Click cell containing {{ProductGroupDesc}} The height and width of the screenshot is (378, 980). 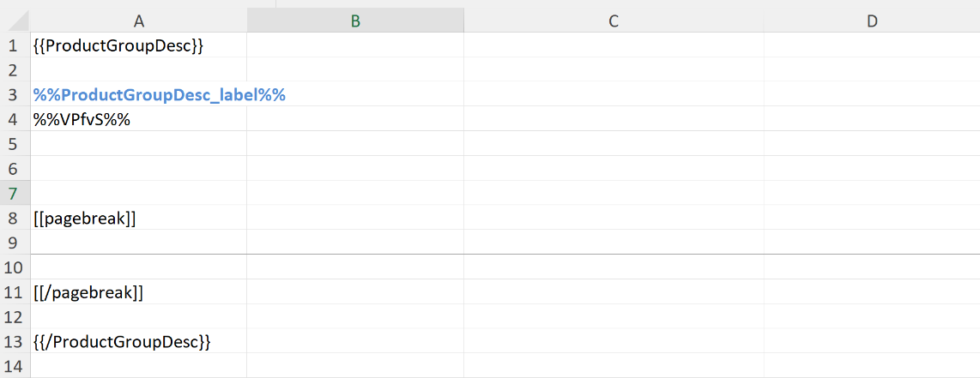(x=118, y=45)
